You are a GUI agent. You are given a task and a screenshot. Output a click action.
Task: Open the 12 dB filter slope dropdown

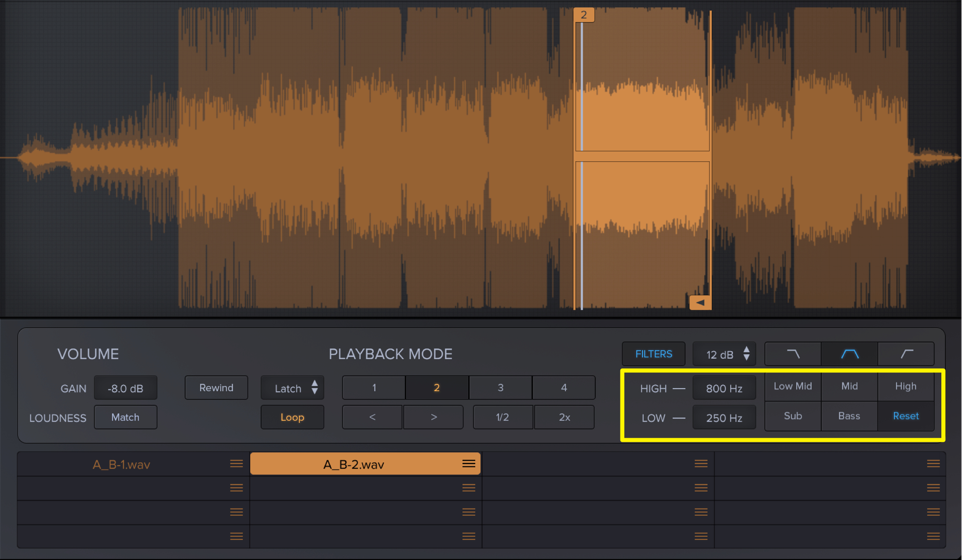(725, 354)
